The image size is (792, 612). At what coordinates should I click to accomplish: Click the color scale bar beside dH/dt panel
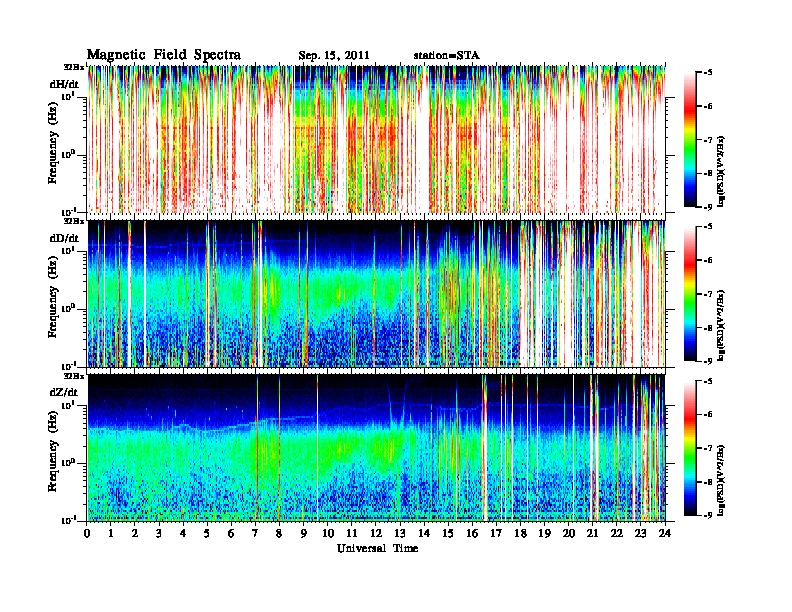tap(690, 140)
